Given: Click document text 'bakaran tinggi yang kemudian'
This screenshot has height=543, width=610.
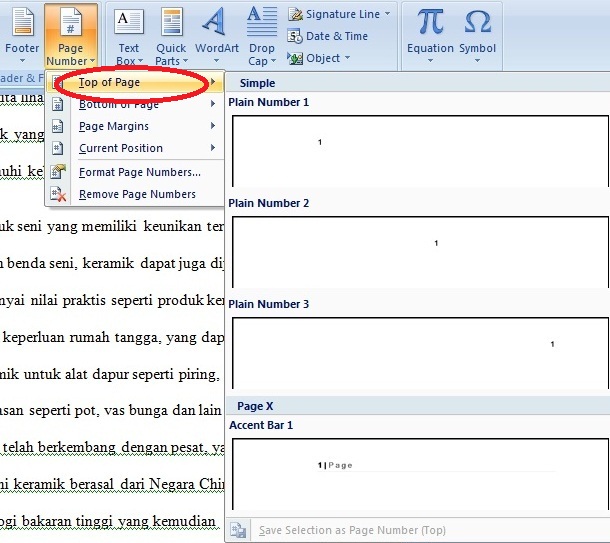Looking at the screenshot, I should [x=118, y=521].
